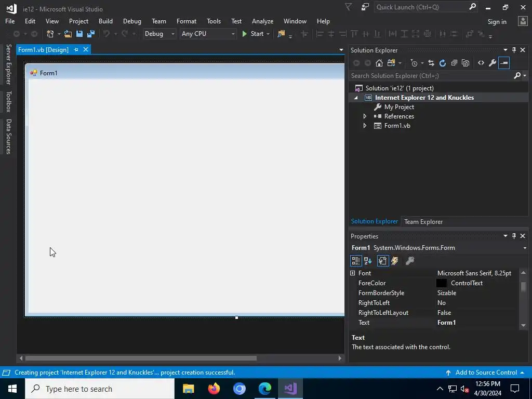Expand the Font property
This screenshot has width=532, height=399.
point(353,273)
